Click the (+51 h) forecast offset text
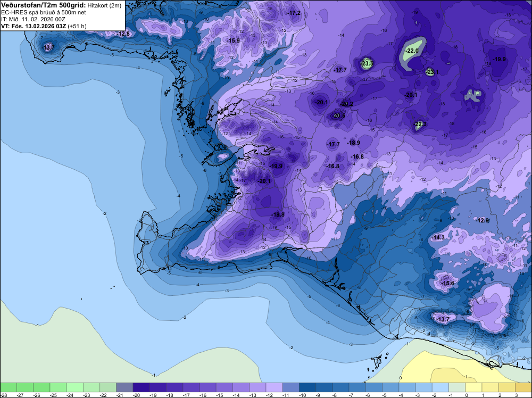Screen dimensions: 532x398 77,26
